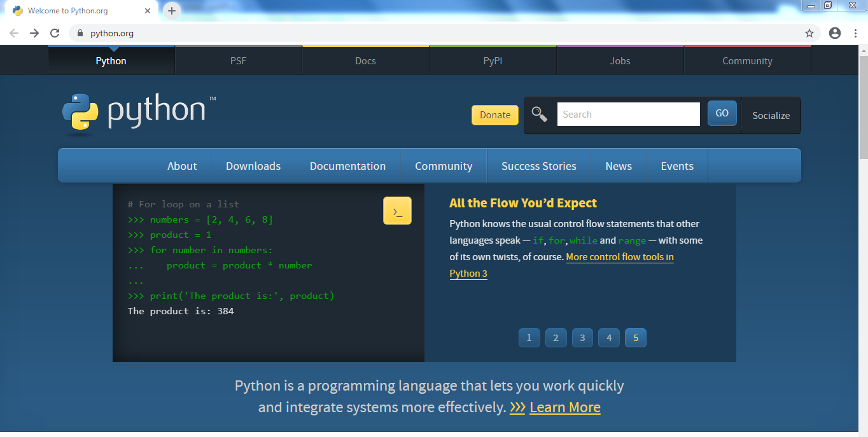Close the Welcome to Python.org tab
Image resolution: width=868 pixels, height=437 pixels.
(x=148, y=11)
